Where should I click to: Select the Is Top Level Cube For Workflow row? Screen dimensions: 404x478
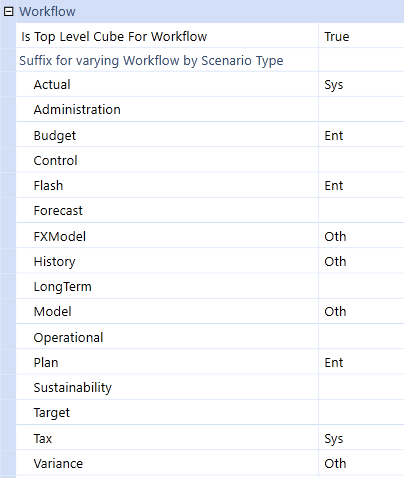click(210, 35)
